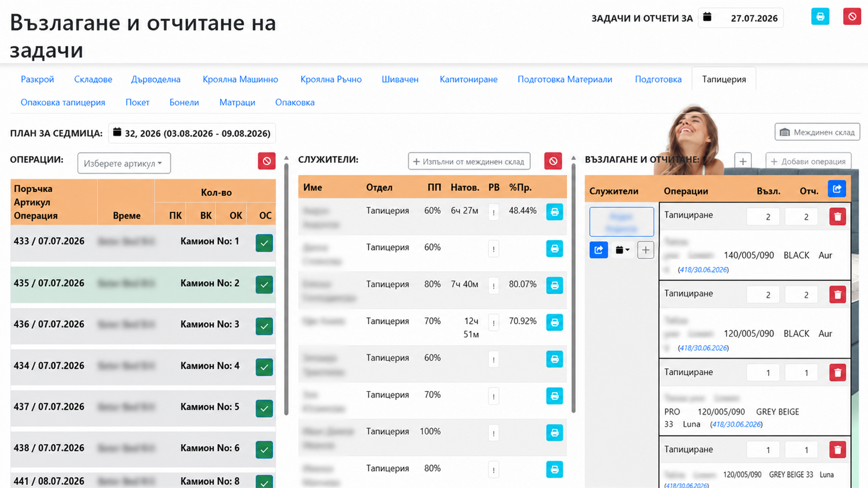The width and height of the screenshot is (868, 488).
Task: Toggle checkbox for order 435 Камион No: 2
Action: click(264, 284)
